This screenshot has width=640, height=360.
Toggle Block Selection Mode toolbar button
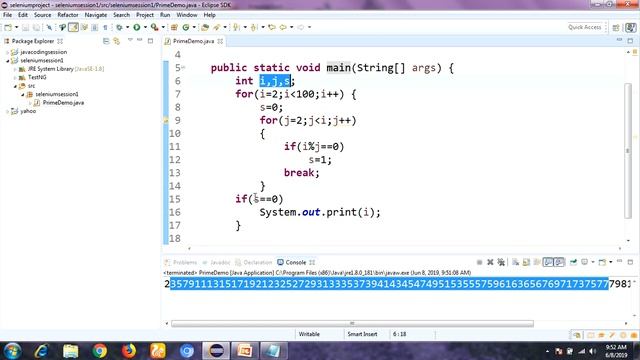pos(94,27)
